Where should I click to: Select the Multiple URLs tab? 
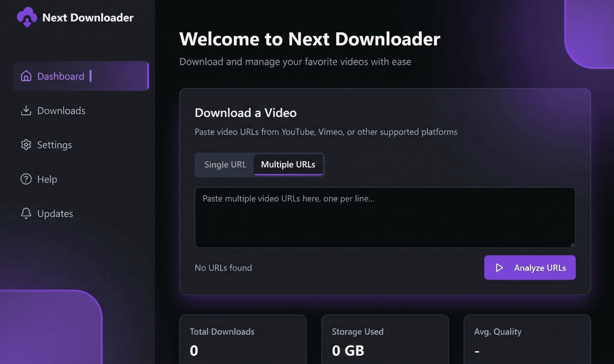coord(288,164)
